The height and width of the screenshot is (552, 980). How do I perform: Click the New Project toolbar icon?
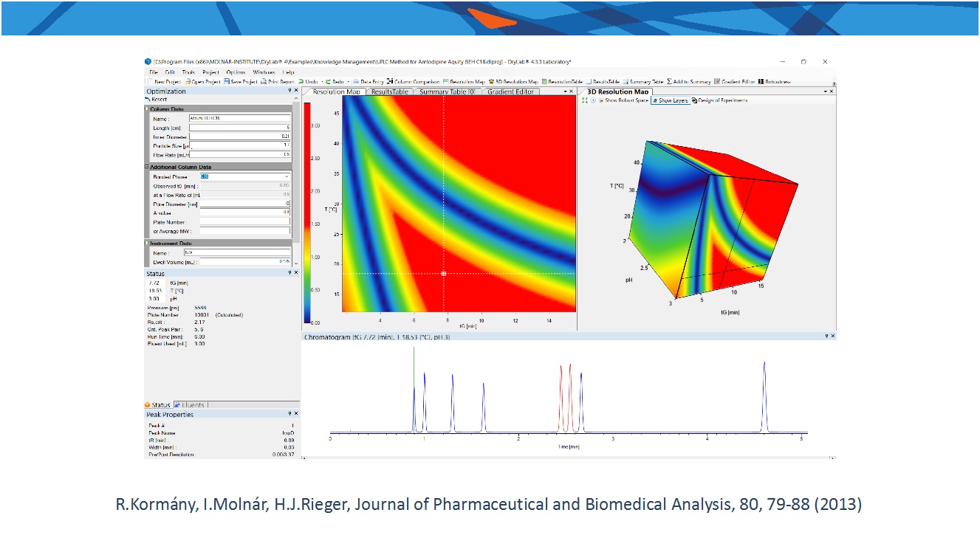pyautogui.click(x=150, y=82)
